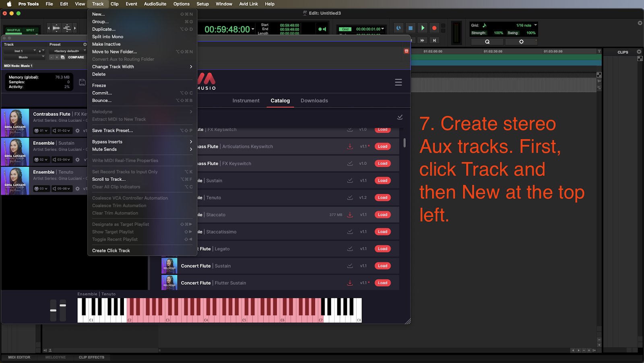Click the Stop transport button
Screen dimensions: 644x363
(x=411, y=28)
